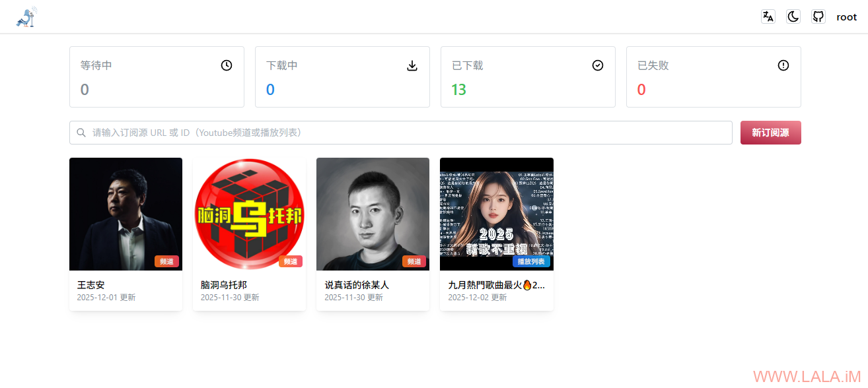Click the clock icon on the 等待中 card
The image size is (868, 388).
click(x=227, y=65)
